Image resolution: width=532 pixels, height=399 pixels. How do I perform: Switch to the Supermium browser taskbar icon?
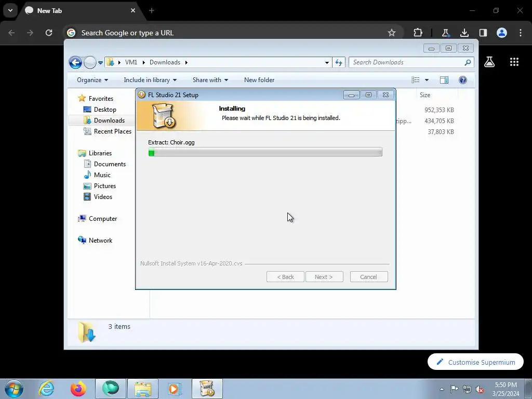(111, 389)
